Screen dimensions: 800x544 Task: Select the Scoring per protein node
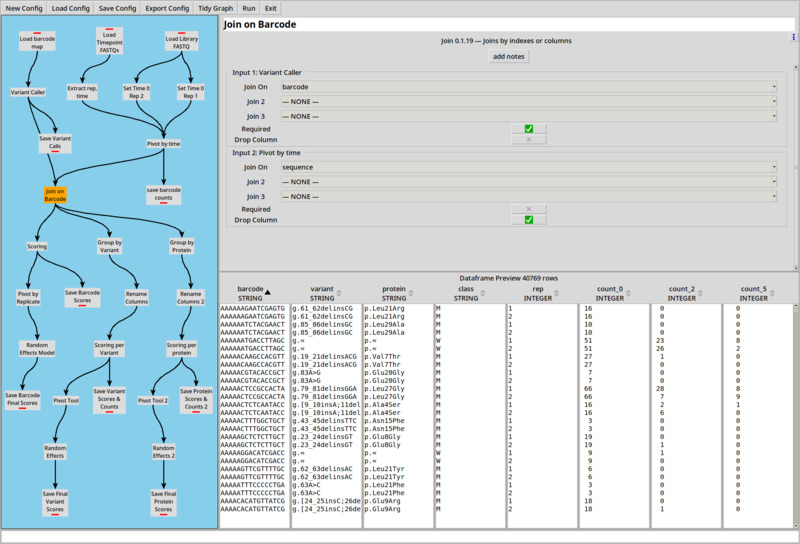(181, 349)
